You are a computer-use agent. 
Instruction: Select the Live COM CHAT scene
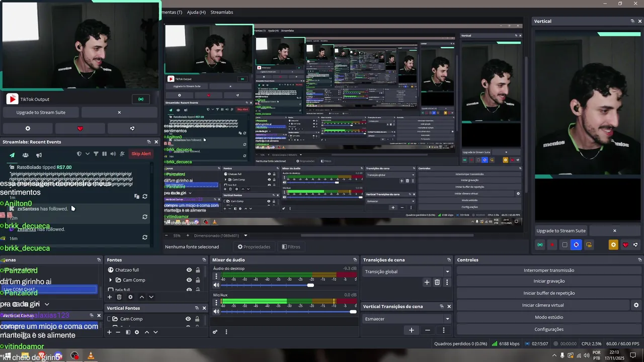pos(49,290)
